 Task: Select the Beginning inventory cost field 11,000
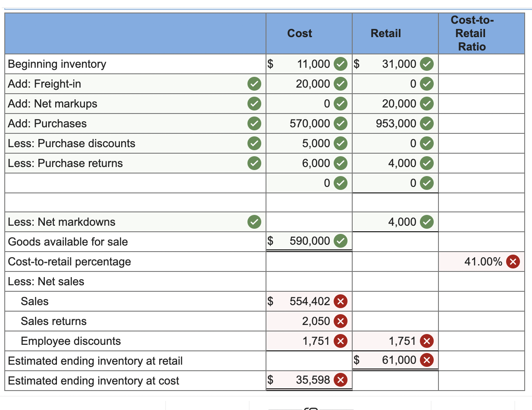[x=309, y=64]
